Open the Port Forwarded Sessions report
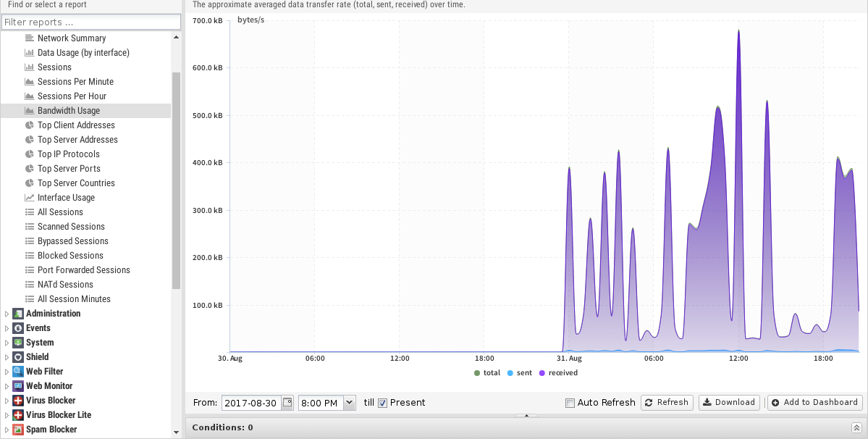The width and height of the screenshot is (868, 439). (x=86, y=269)
